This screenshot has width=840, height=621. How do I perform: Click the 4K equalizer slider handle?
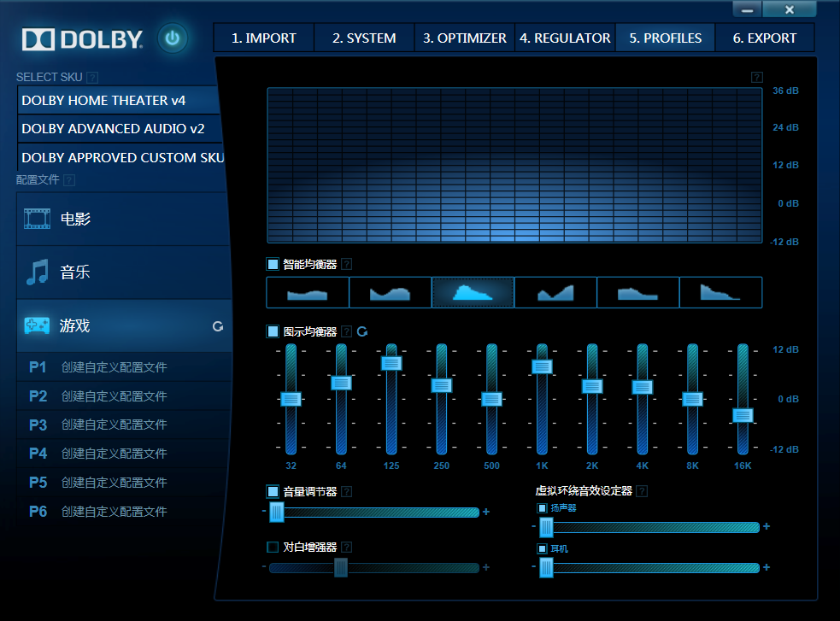tap(643, 387)
